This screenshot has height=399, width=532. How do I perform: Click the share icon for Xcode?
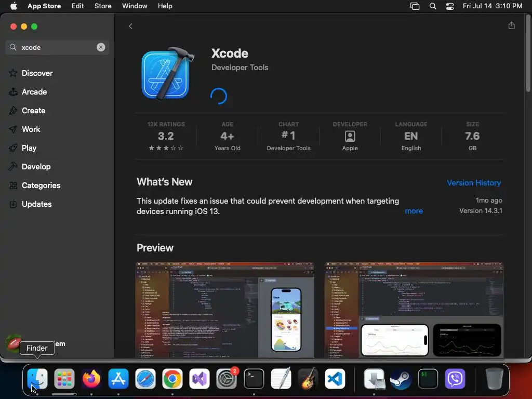(511, 26)
